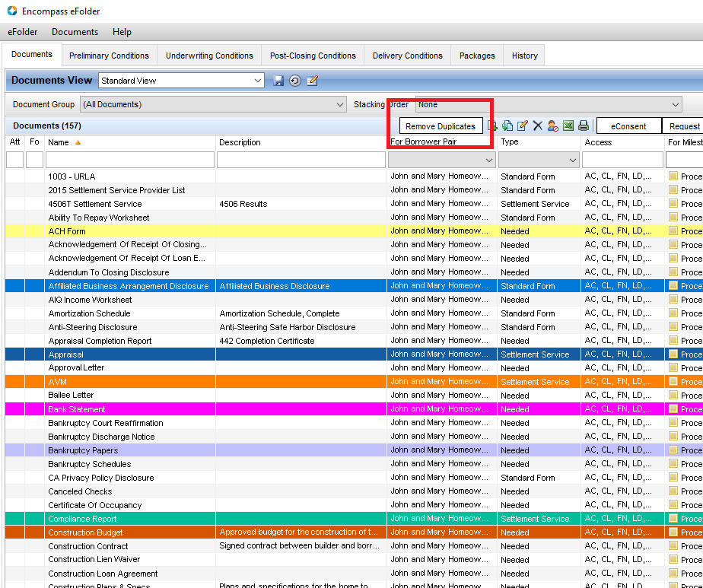Delete document using the X icon
Screen dimensions: 703x588
click(x=538, y=126)
